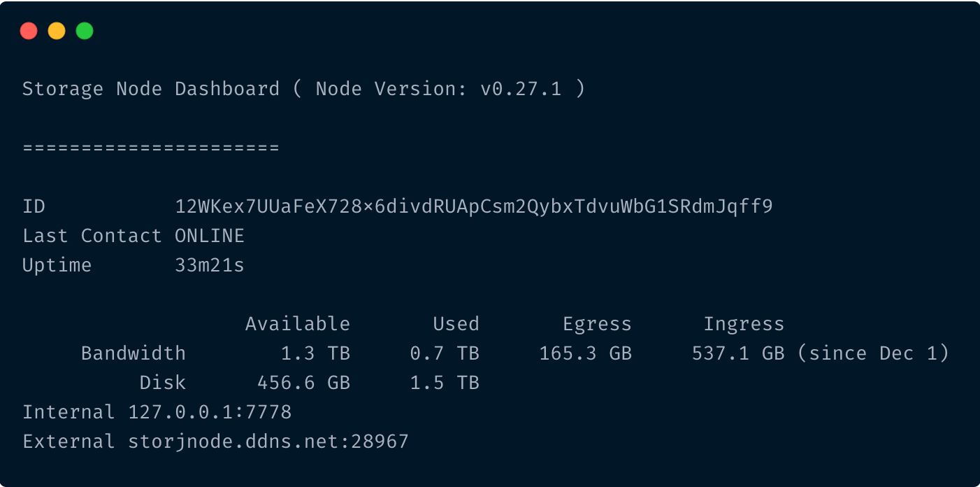Click the Disk available value 456.6 GB
Viewport: 980px width, 487px height.
(303, 383)
